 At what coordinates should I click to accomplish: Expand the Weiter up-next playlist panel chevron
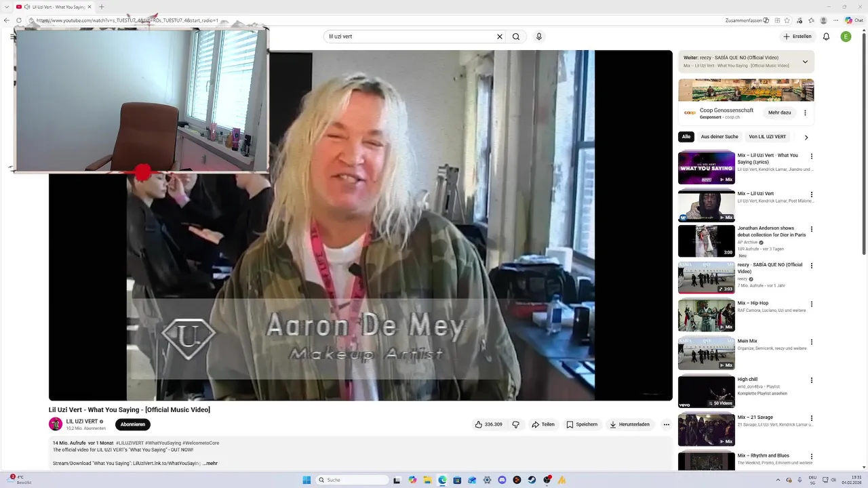pos(805,62)
